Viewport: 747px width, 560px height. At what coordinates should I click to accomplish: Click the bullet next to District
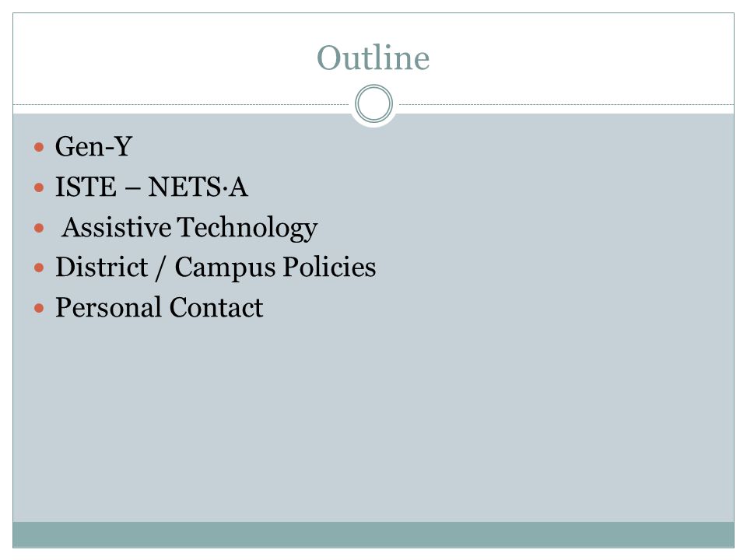(x=39, y=268)
